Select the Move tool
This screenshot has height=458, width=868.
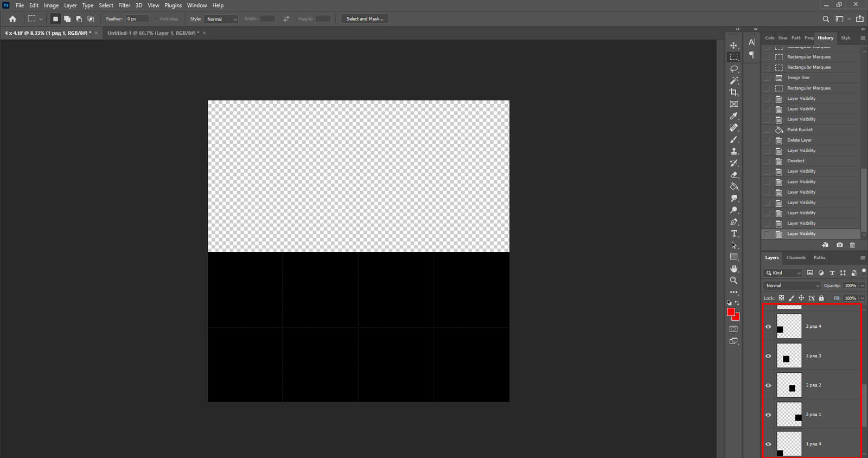click(x=733, y=45)
